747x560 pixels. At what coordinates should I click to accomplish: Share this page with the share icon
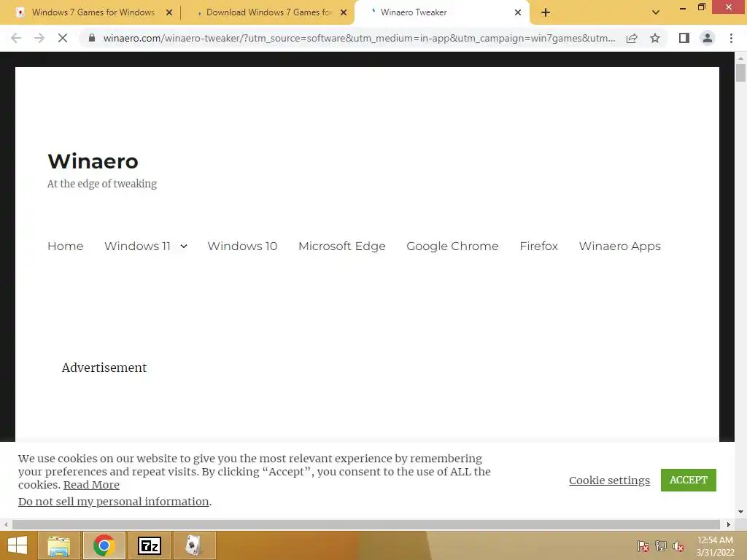pos(632,38)
